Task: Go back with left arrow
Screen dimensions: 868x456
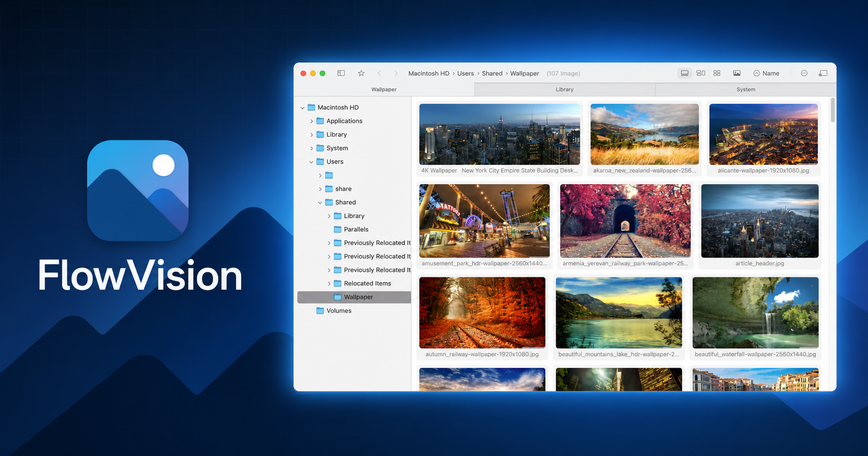Action: [x=379, y=73]
